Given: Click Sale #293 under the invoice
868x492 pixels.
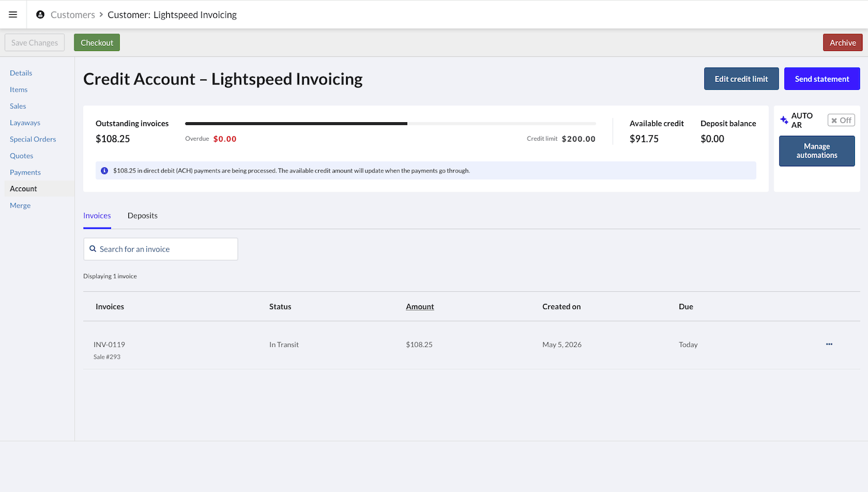Looking at the screenshot, I should tap(107, 357).
